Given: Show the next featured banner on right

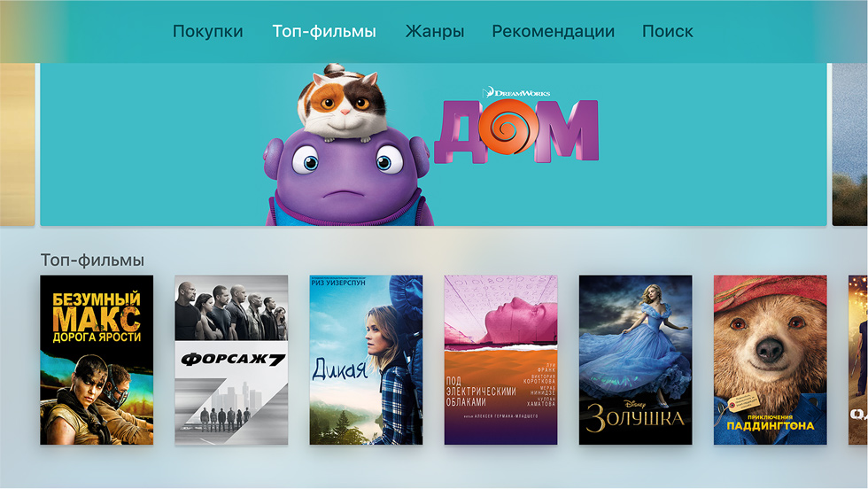Looking at the screenshot, I should [850, 144].
